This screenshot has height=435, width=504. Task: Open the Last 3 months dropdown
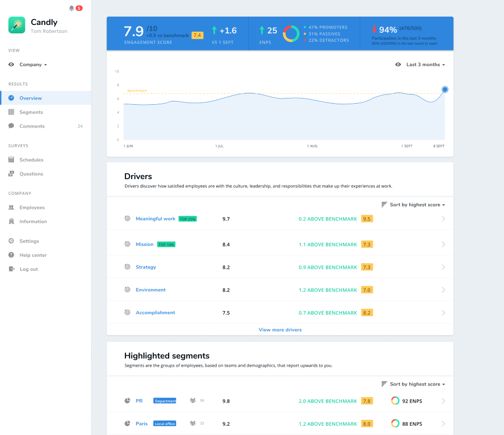(x=425, y=65)
